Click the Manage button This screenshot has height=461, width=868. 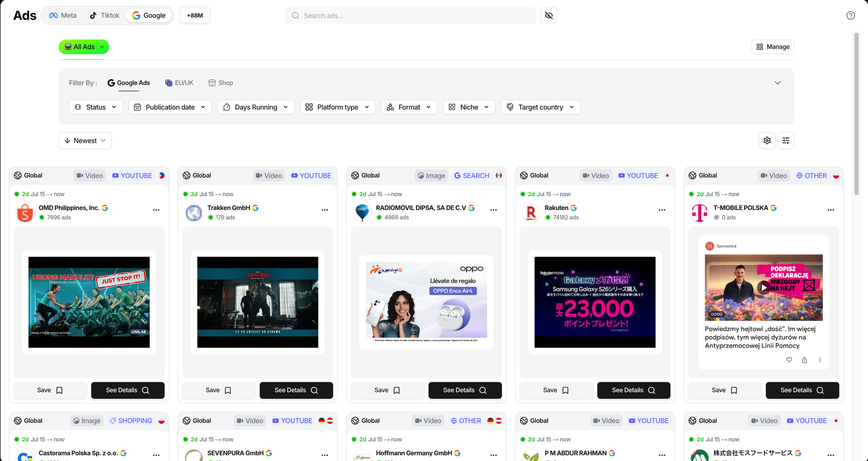(x=773, y=47)
